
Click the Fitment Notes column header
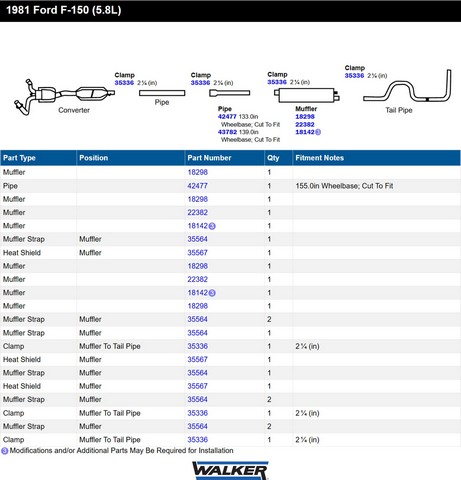[x=377, y=158]
